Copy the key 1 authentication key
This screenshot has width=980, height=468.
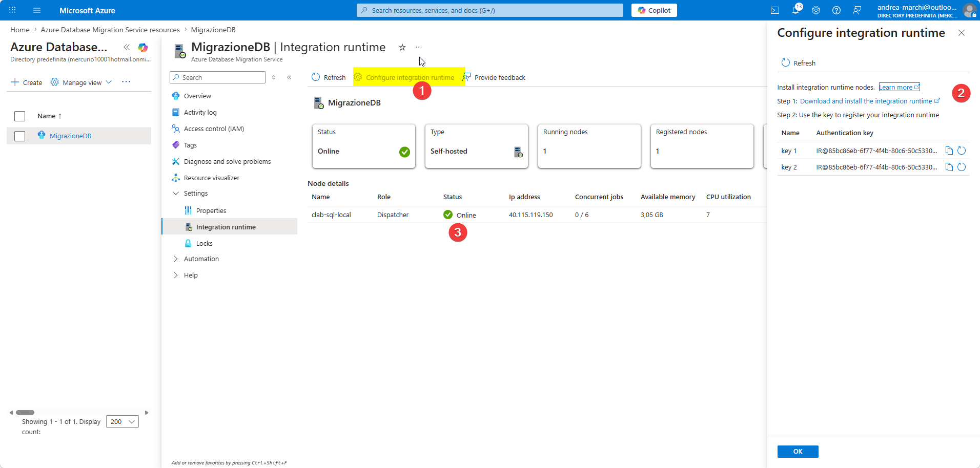(949, 151)
